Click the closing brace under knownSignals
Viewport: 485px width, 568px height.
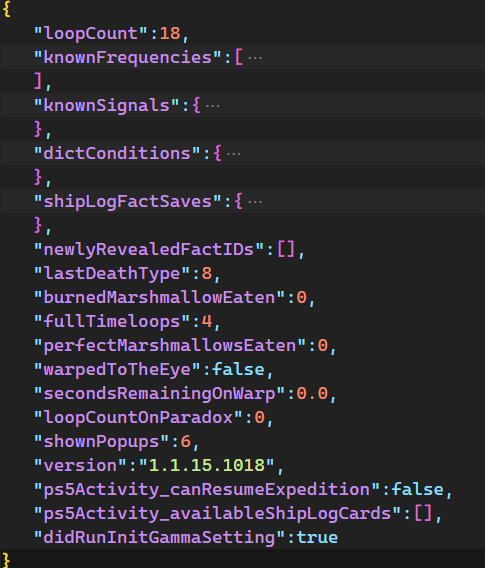38,130
